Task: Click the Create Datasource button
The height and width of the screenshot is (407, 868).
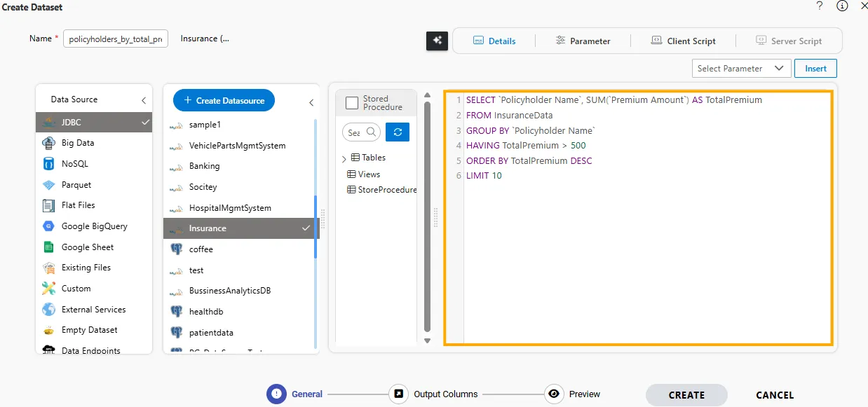Action: tap(224, 101)
